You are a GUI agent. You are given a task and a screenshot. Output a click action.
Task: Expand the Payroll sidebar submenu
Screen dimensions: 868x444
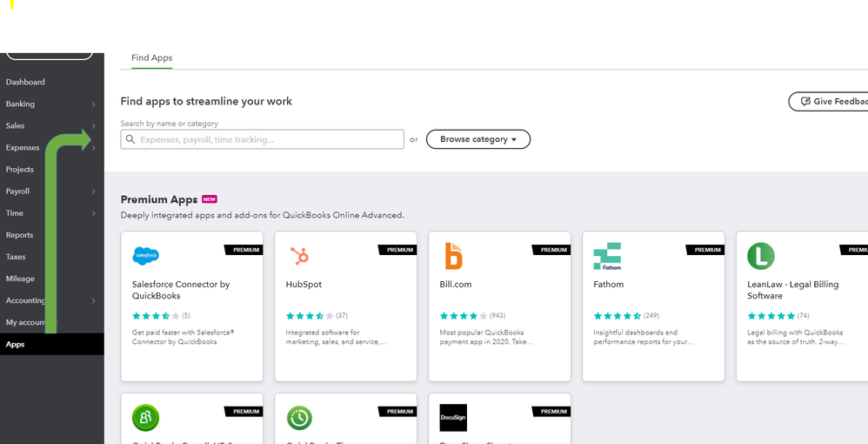point(93,192)
